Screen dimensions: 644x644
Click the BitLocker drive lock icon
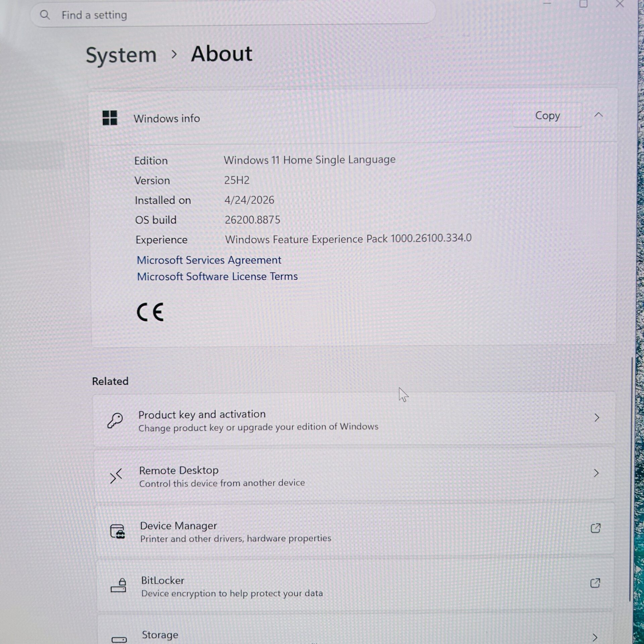[118, 586]
